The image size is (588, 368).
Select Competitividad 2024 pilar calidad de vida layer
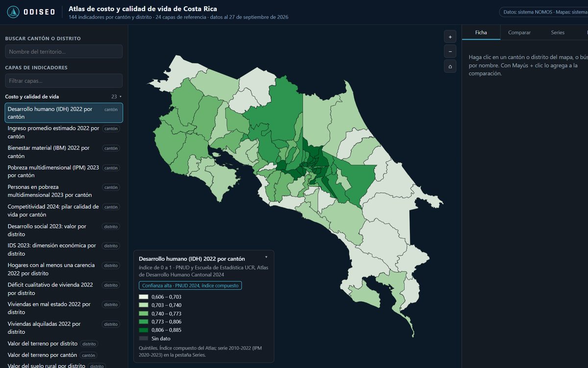click(64, 210)
